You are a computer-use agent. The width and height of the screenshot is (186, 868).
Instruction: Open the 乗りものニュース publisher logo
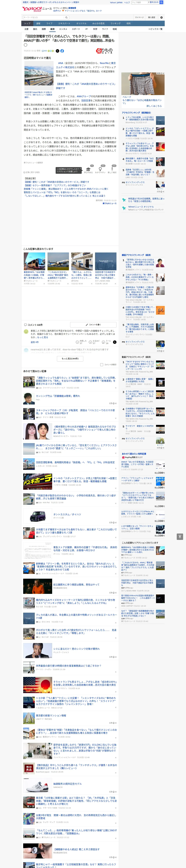click(x=104, y=51)
